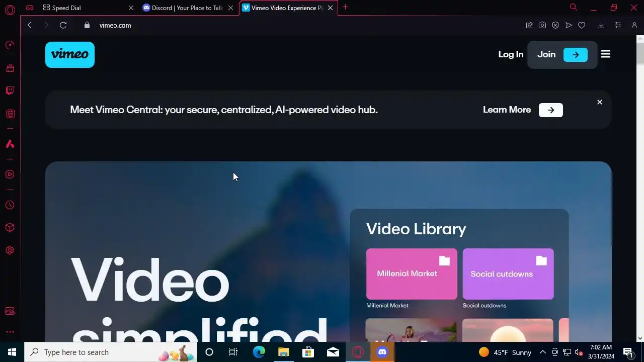Screen dimensions: 644x362
Task: Click the Vimeo logo
Action: click(x=70, y=54)
